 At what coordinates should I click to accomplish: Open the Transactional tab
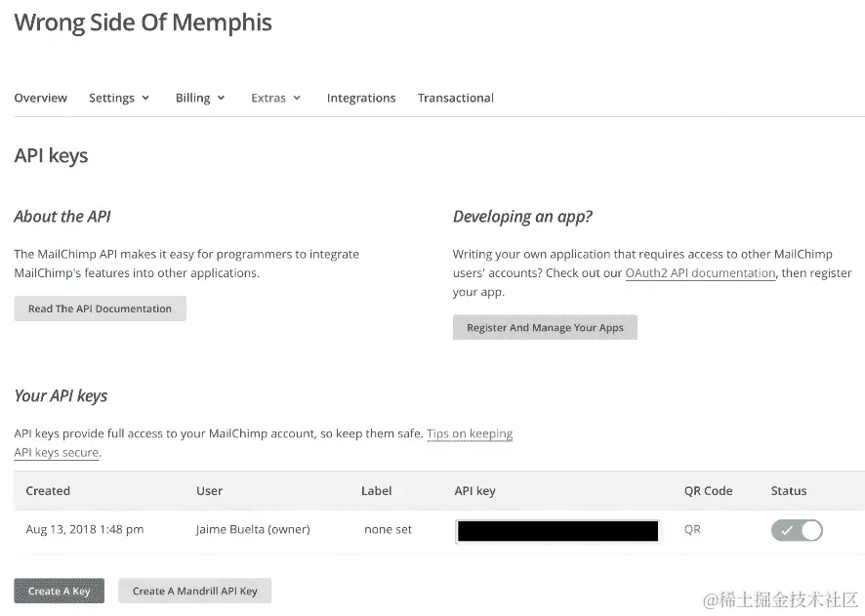456,99
